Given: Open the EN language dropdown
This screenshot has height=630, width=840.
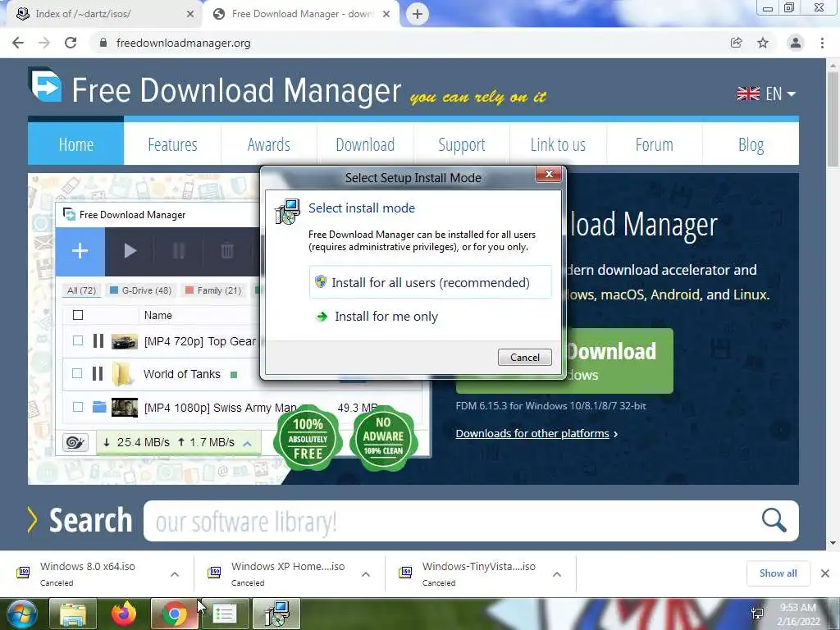Looking at the screenshot, I should click(x=766, y=94).
